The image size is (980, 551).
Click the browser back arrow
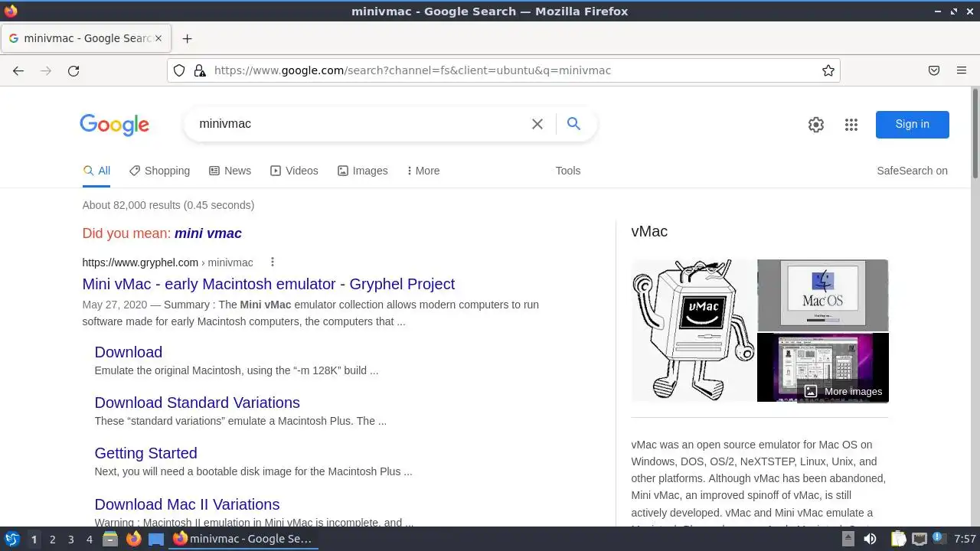pos(18,70)
